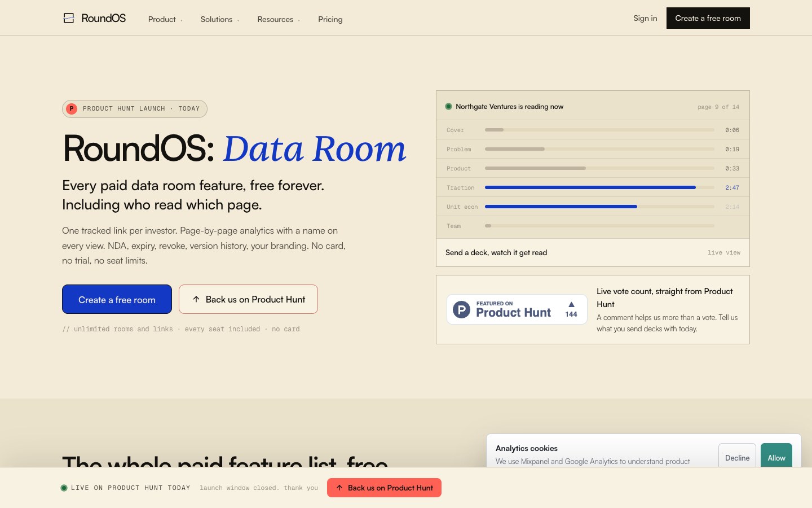Click the red Product Hunt P badge icon
The height and width of the screenshot is (508, 812).
point(72,109)
